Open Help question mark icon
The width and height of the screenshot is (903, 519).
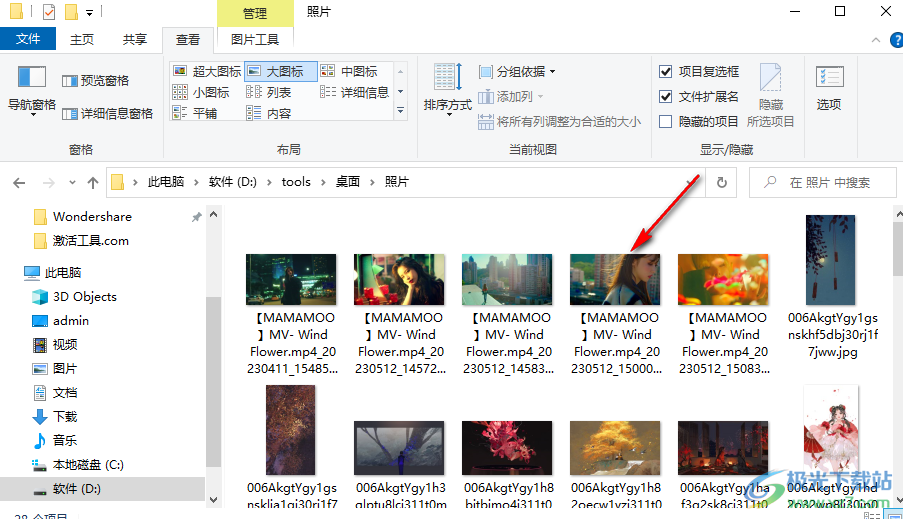point(896,40)
